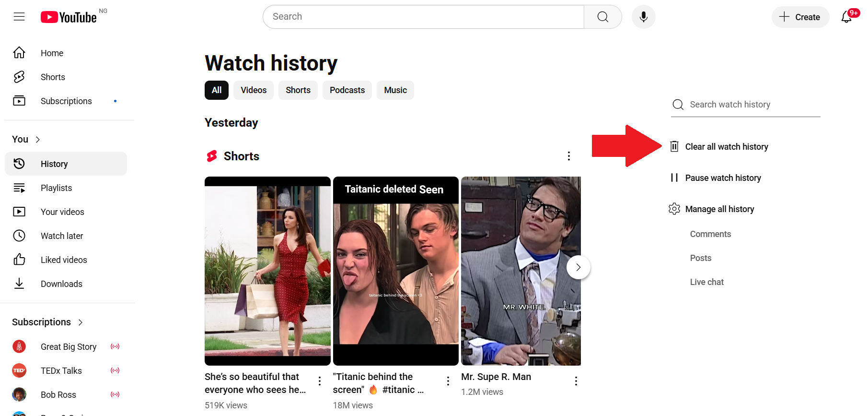868x416 pixels.
Task: Open the Taitanic deleted Seen thumbnail
Action: (396, 271)
